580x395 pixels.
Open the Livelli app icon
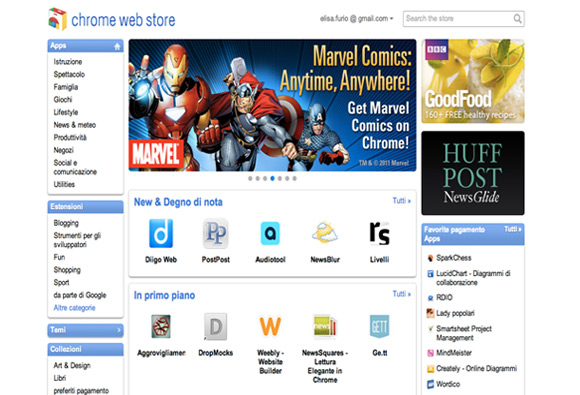pyautogui.click(x=380, y=233)
